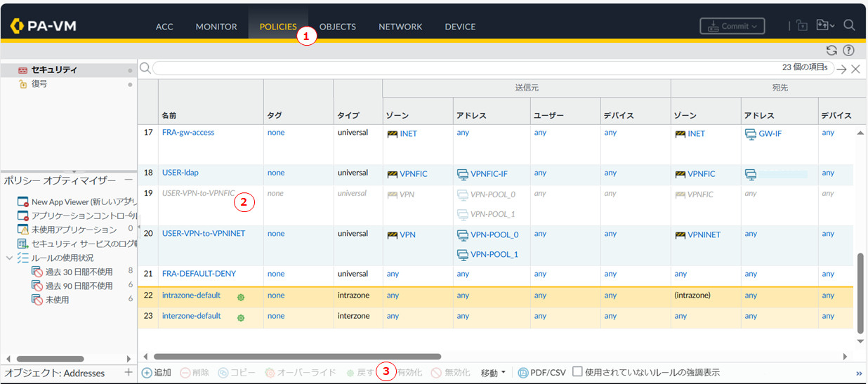
Task: Collapse the ルールの使用状況 tree node
Action: (x=9, y=258)
